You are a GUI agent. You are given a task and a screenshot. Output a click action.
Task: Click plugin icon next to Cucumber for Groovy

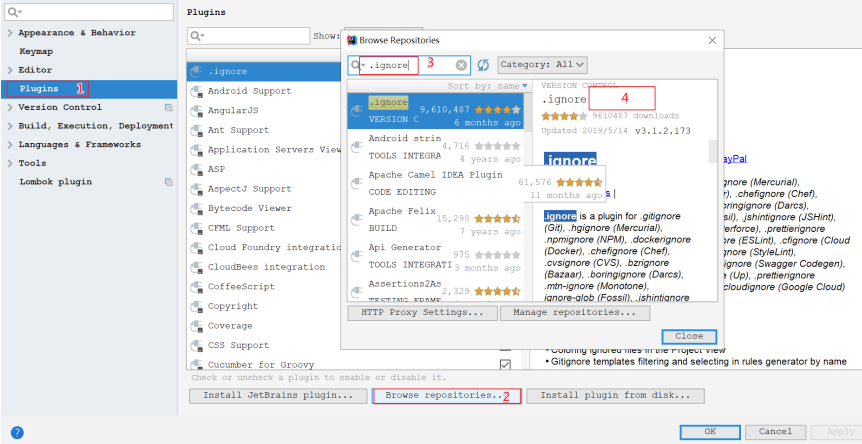pyautogui.click(x=196, y=365)
